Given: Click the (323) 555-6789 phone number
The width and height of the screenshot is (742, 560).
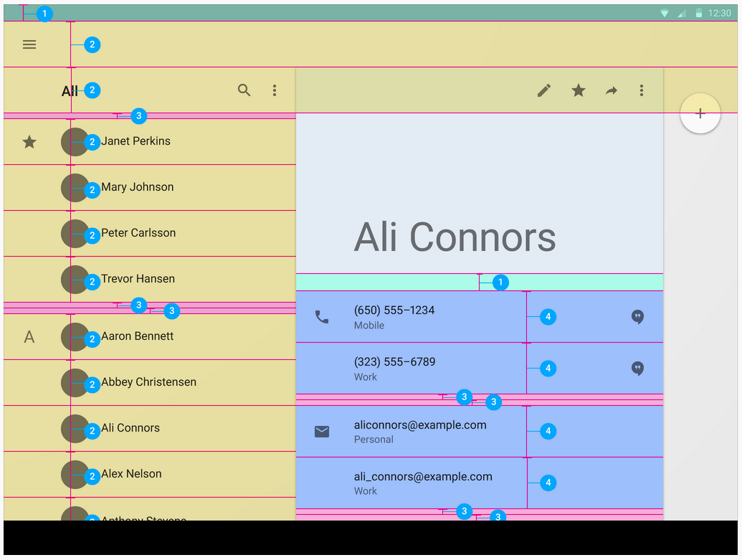Looking at the screenshot, I should [x=395, y=361].
